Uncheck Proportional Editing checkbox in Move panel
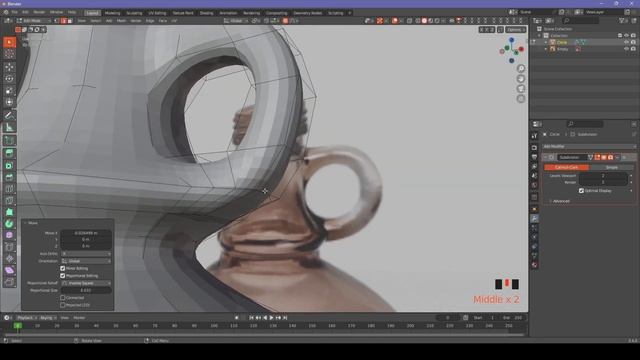This screenshot has width=640, height=360. tap(63, 276)
